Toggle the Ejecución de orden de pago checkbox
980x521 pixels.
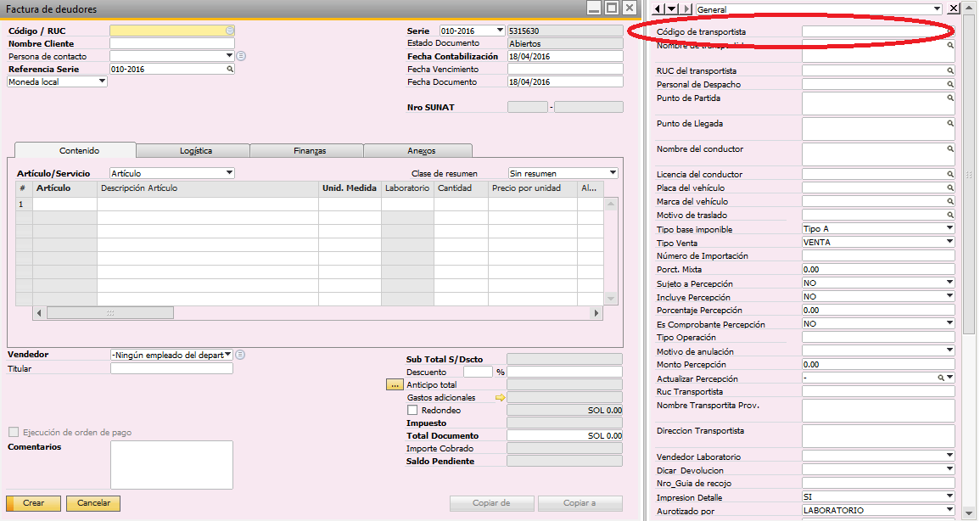14,433
